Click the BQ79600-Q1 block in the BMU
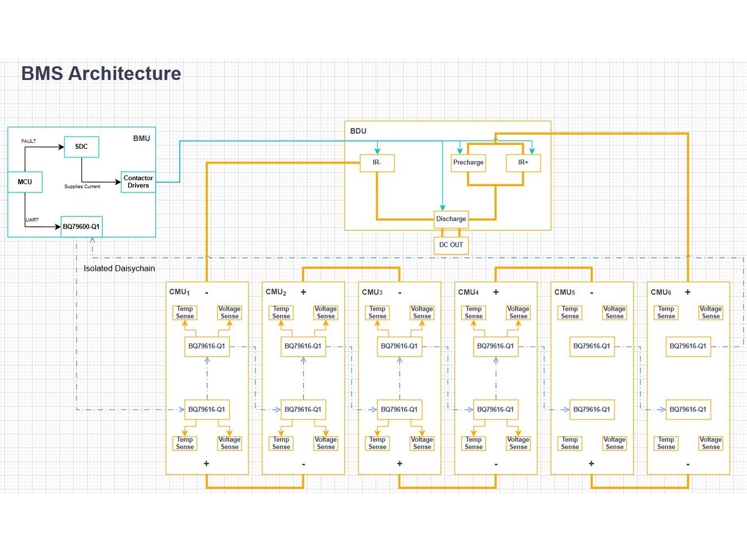Image resolution: width=747 pixels, height=560 pixels. point(82,227)
